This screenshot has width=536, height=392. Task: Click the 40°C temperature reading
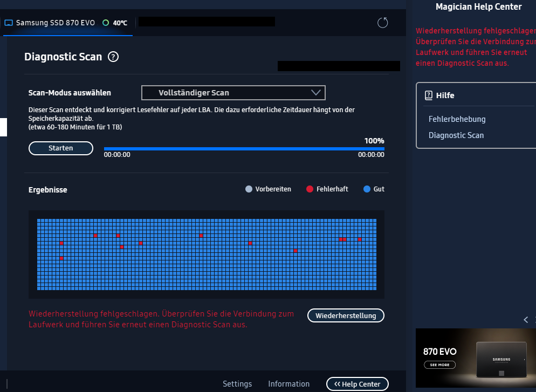coord(120,23)
